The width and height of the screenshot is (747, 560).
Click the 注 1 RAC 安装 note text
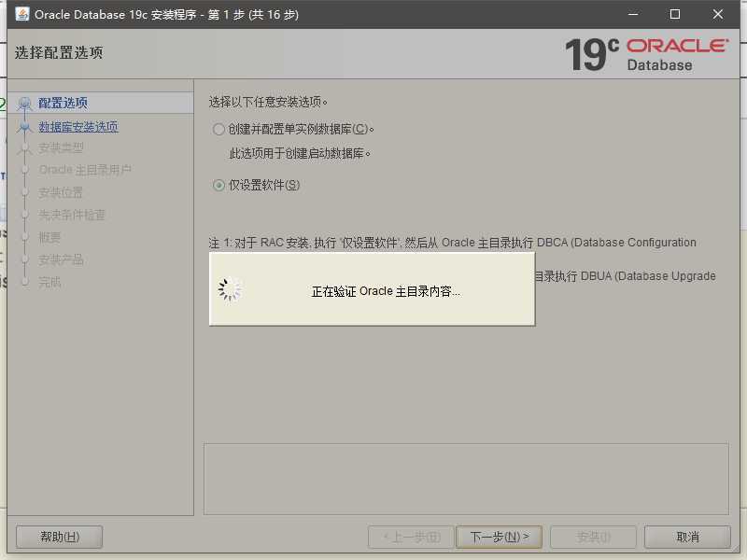click(452, 243)
